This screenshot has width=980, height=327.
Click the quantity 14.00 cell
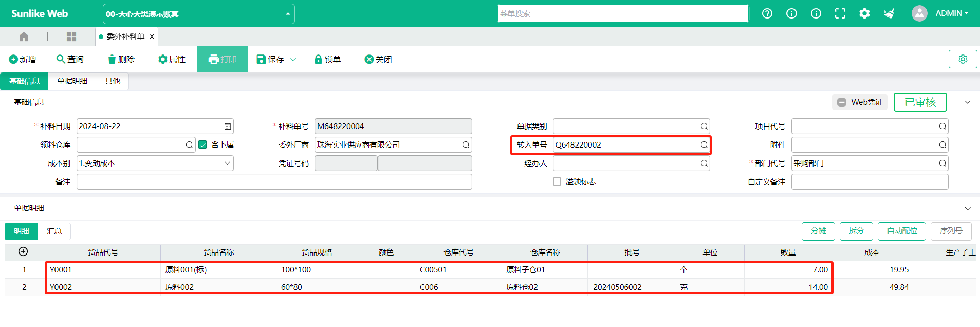787,287
